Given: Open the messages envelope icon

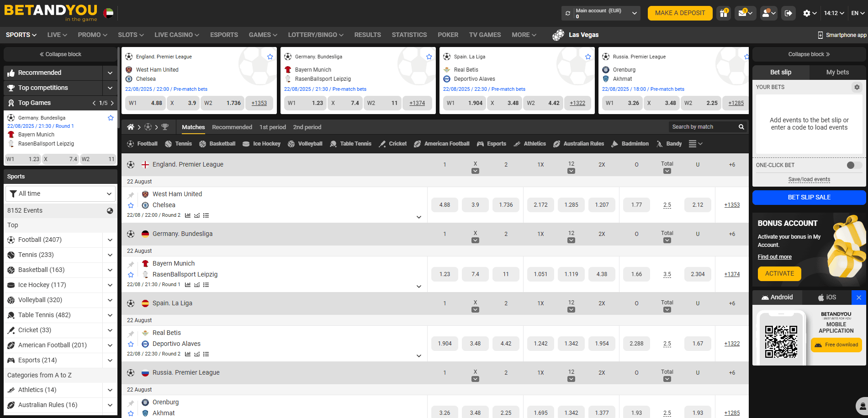Looking at the screenshot, I should [743, 13].
